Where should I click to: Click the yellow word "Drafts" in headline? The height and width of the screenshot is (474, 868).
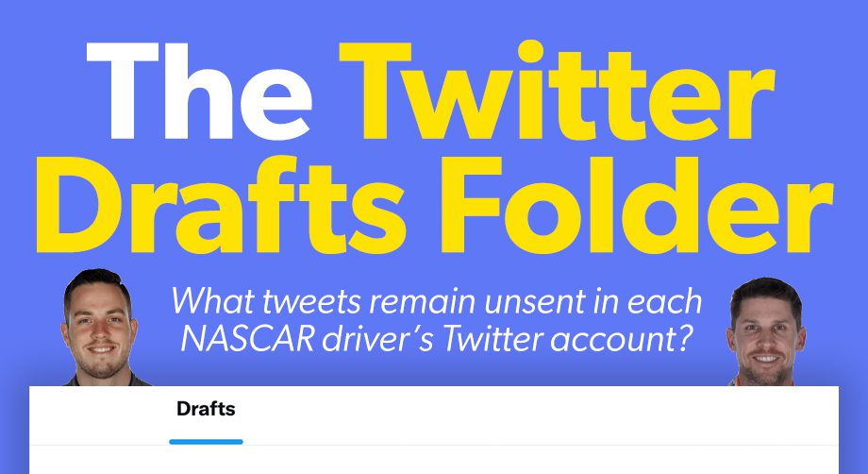point(221,205)
